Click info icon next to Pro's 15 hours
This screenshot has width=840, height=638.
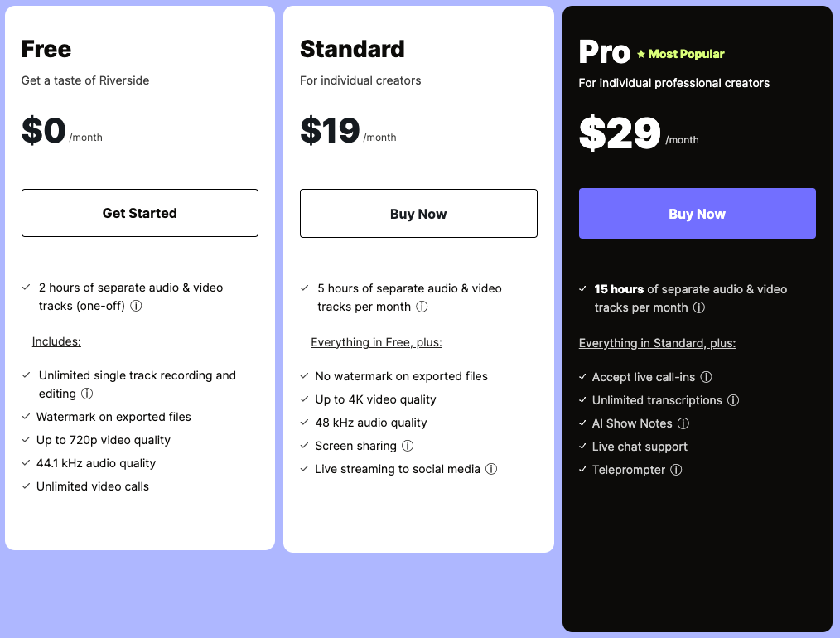(699, 307)
